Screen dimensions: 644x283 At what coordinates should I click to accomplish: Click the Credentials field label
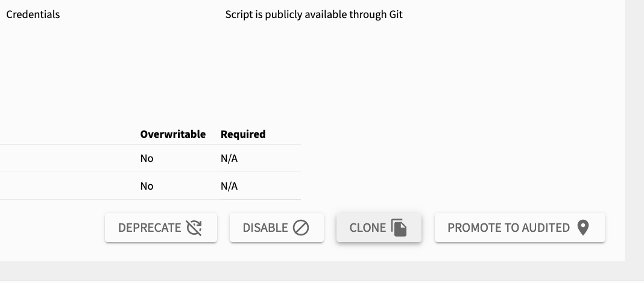tap(33, 14)
